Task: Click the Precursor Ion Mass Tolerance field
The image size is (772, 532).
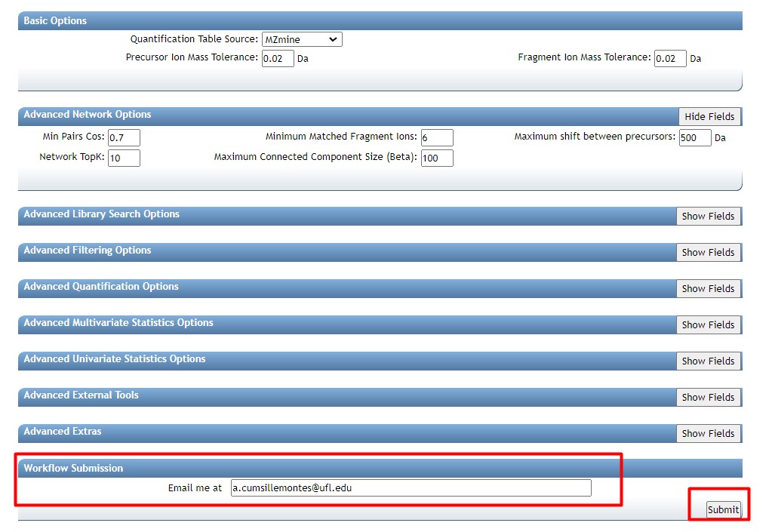Action: pos(278,59)
